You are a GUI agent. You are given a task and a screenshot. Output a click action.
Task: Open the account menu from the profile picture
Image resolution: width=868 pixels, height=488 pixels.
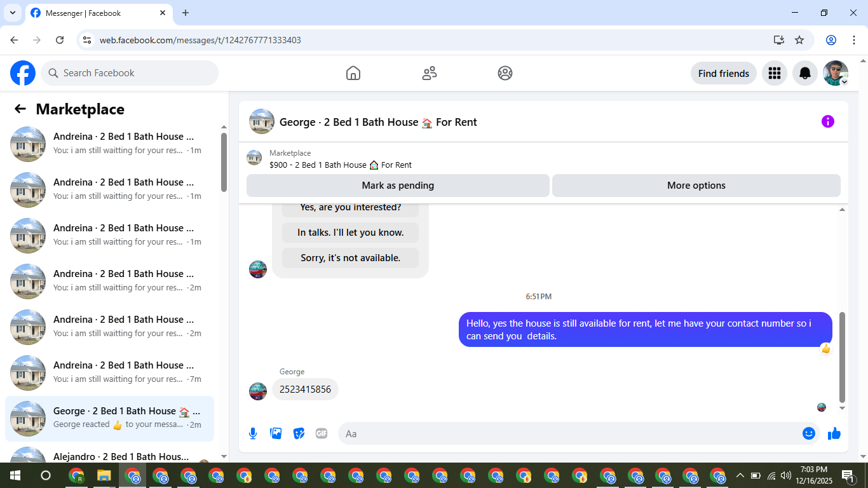click(x=836, y=73)
